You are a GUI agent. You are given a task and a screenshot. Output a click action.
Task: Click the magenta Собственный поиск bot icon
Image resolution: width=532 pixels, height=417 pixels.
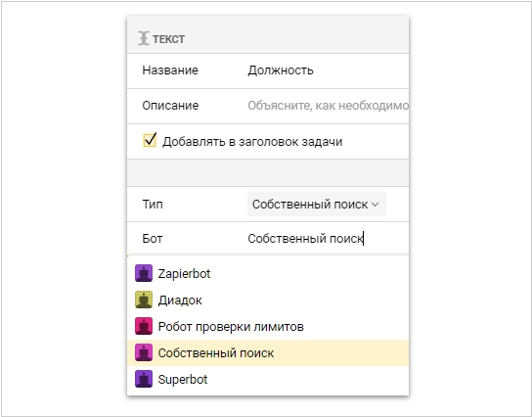pyautogui.click(x=144, y=352)
